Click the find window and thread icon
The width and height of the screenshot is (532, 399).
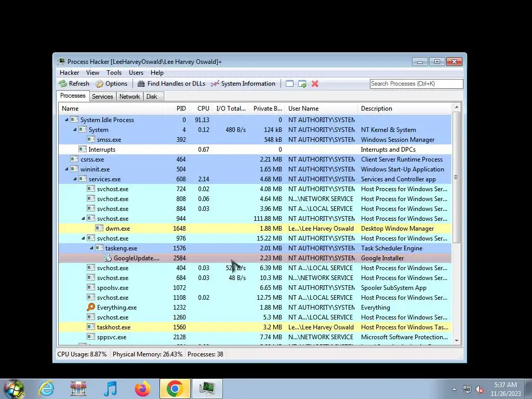[302, 84]
